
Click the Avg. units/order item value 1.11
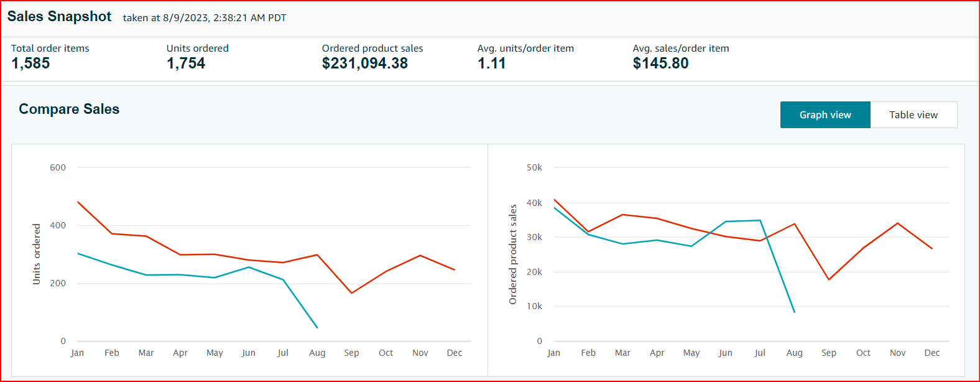click(x=491, y=63)
